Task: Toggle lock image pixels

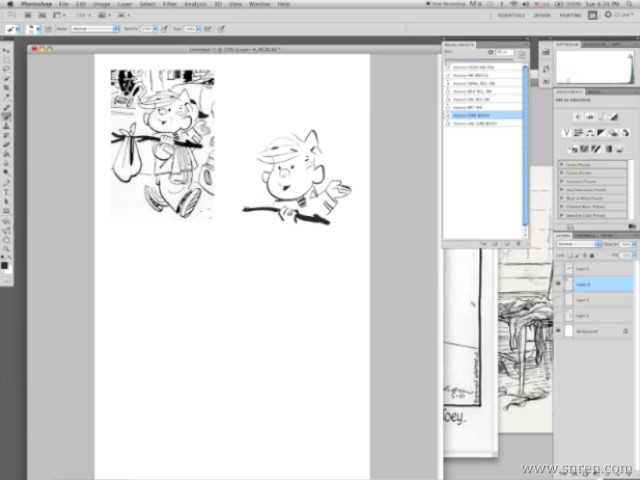Action: (x=578, y=256)
